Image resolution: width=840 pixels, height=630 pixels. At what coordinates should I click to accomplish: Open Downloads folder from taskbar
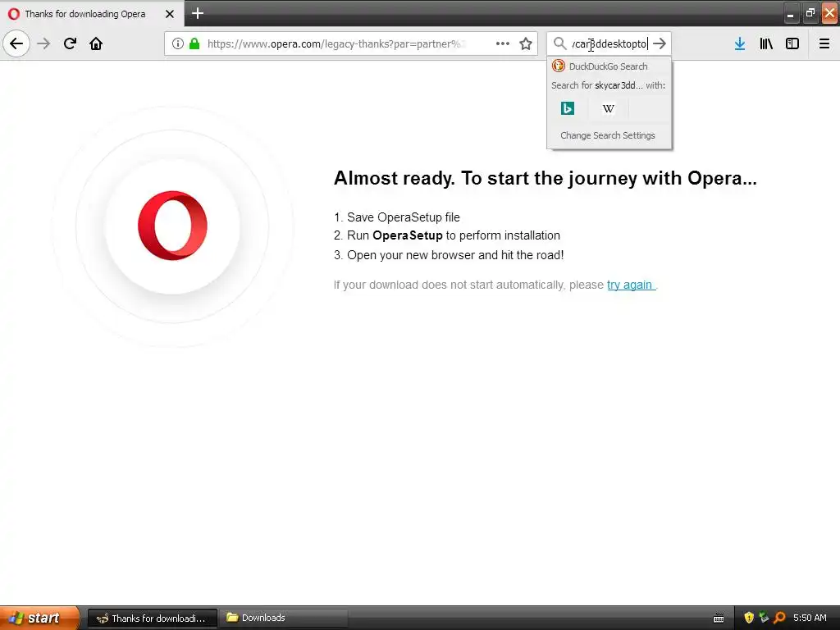[x=284, y=619]
